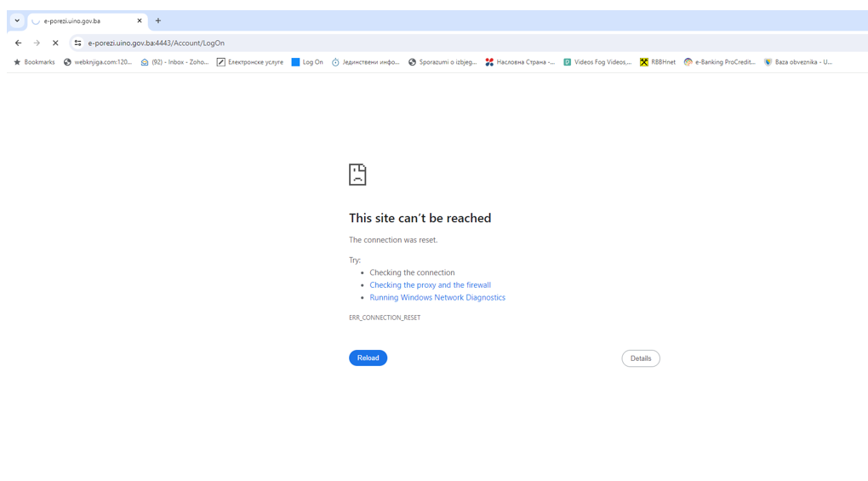Stop loading the page
This screenshot has height=481, width=868.
[55, 43]
